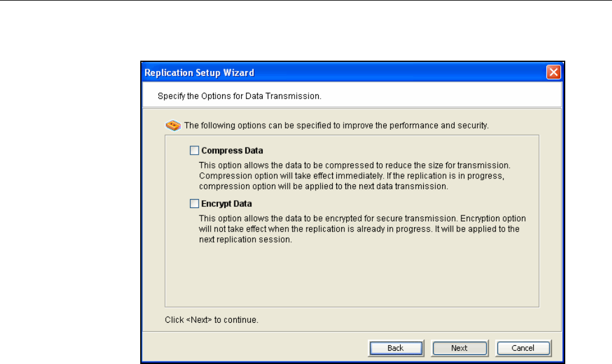Viewport: 612px width, 364px height.
Task: Click the bold "Encrypt Data" label text
Action: point(226,204)
